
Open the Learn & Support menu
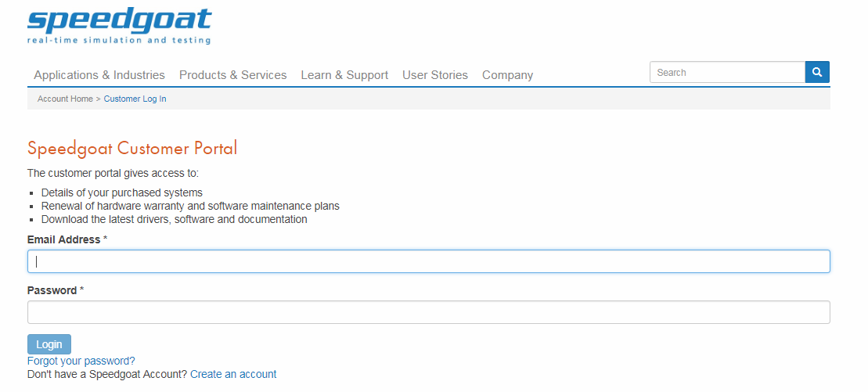(x=344, y=75)
